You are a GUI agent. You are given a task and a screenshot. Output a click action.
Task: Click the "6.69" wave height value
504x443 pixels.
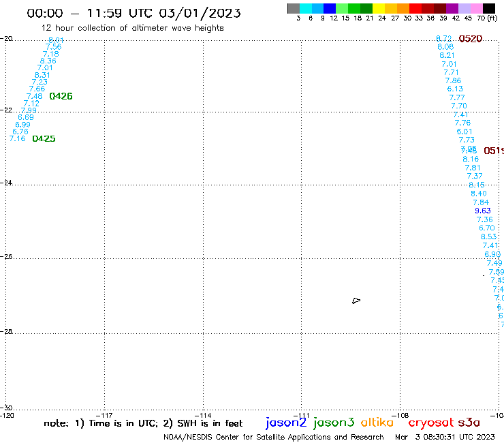click(x=26, y=117)
